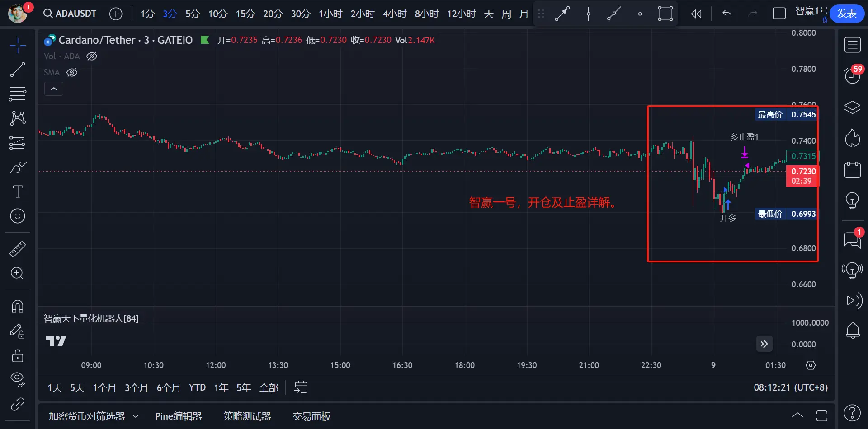Select the 天 daily timeframe

pos(489,14)
